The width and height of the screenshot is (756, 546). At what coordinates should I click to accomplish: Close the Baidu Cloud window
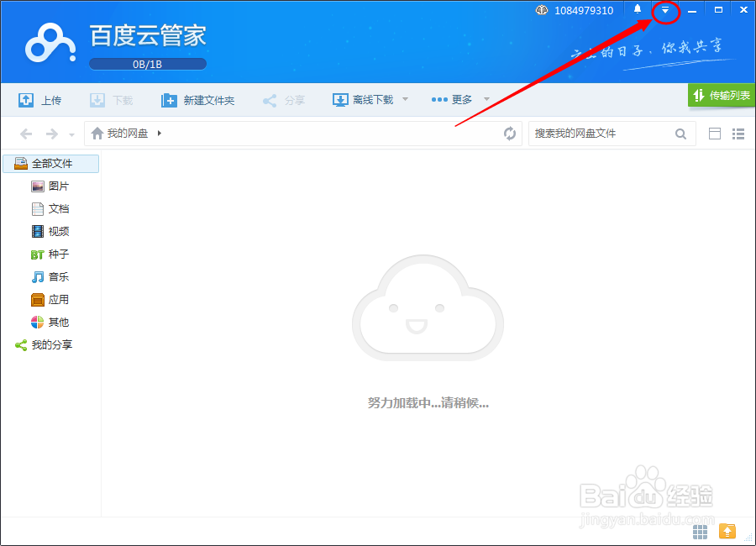[x=743, y=9]
